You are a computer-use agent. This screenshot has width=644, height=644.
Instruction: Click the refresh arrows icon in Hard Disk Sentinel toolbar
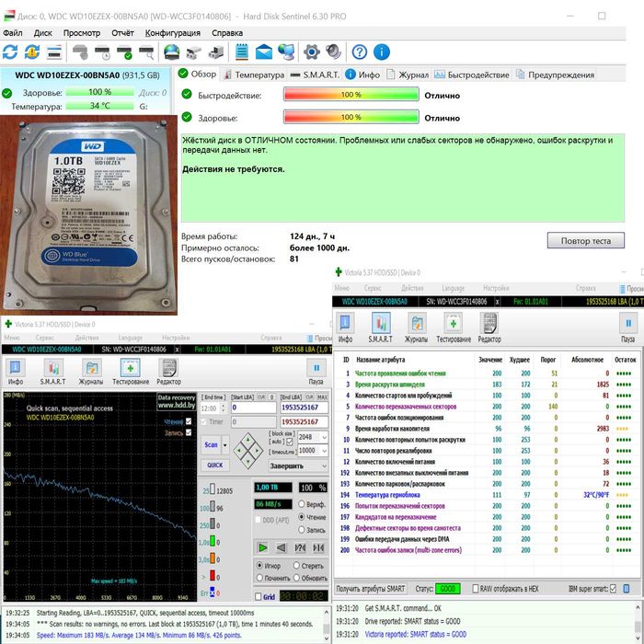click(x=10, y=52)
